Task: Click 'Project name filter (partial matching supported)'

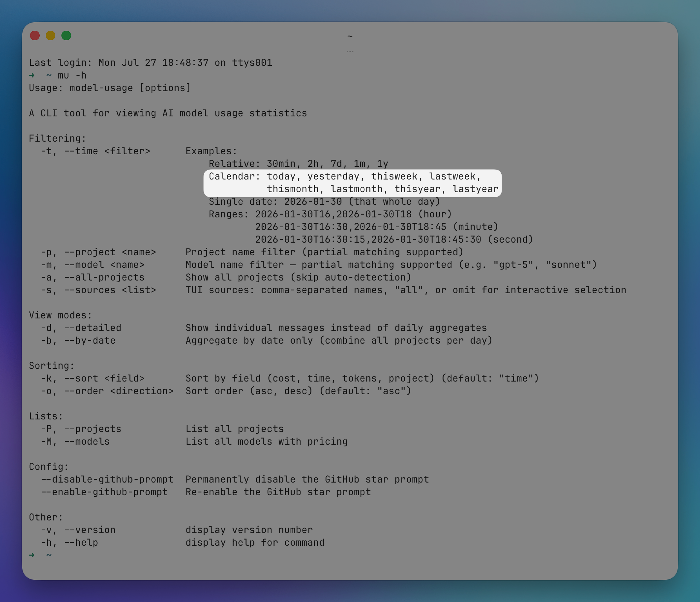Action: (x=325, y=252)
